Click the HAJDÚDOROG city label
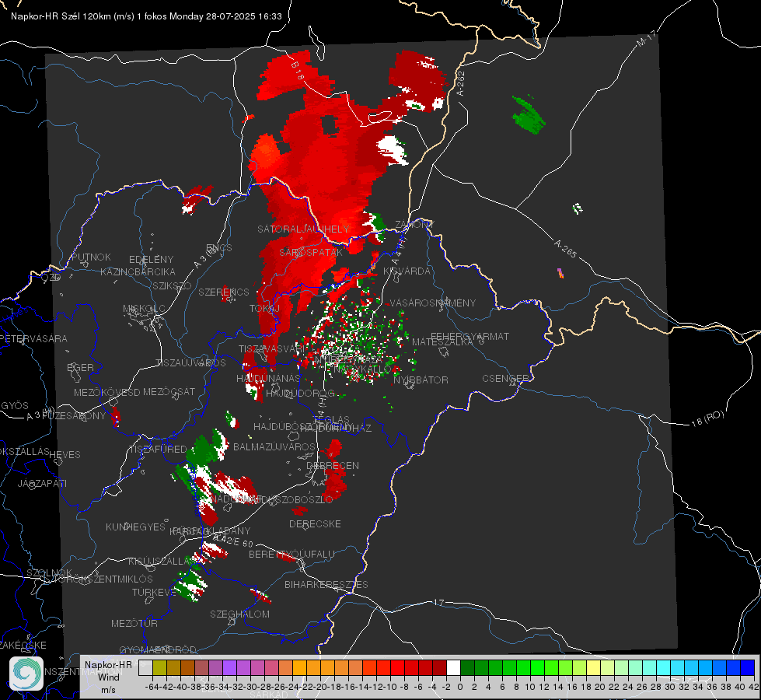 click(x=300, y=393)
